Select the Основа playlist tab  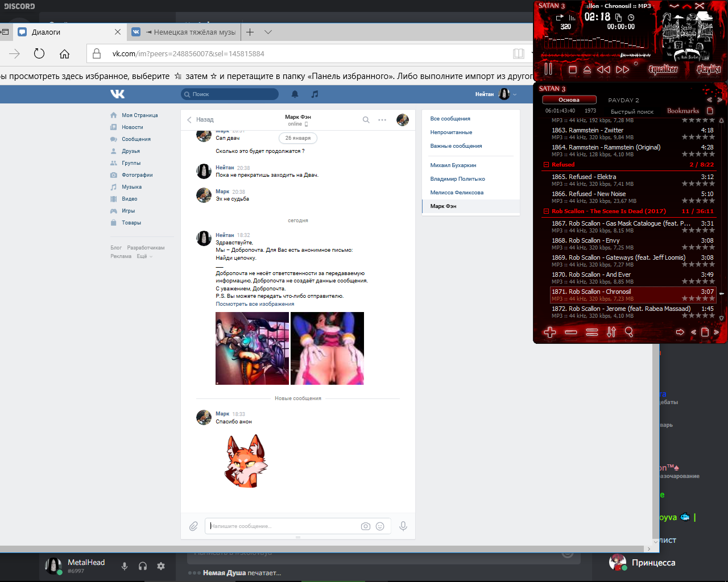pos(569,99)
